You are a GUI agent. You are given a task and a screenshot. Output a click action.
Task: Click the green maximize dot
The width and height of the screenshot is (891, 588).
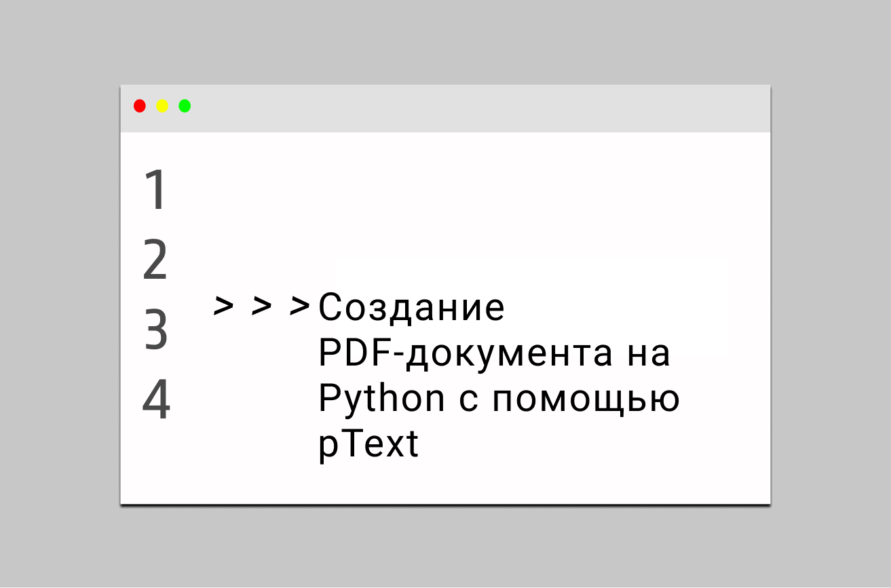point(185,106)
